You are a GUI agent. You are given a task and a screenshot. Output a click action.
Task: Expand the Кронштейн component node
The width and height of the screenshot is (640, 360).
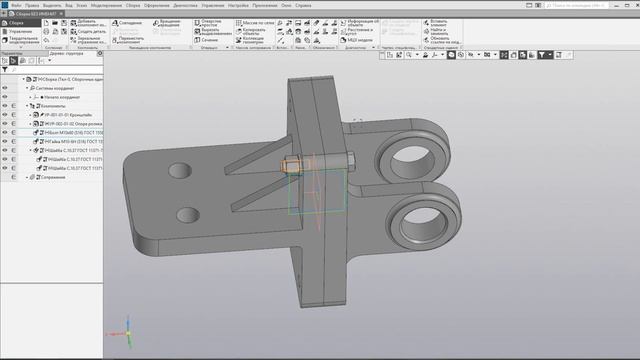click(31, 115)
